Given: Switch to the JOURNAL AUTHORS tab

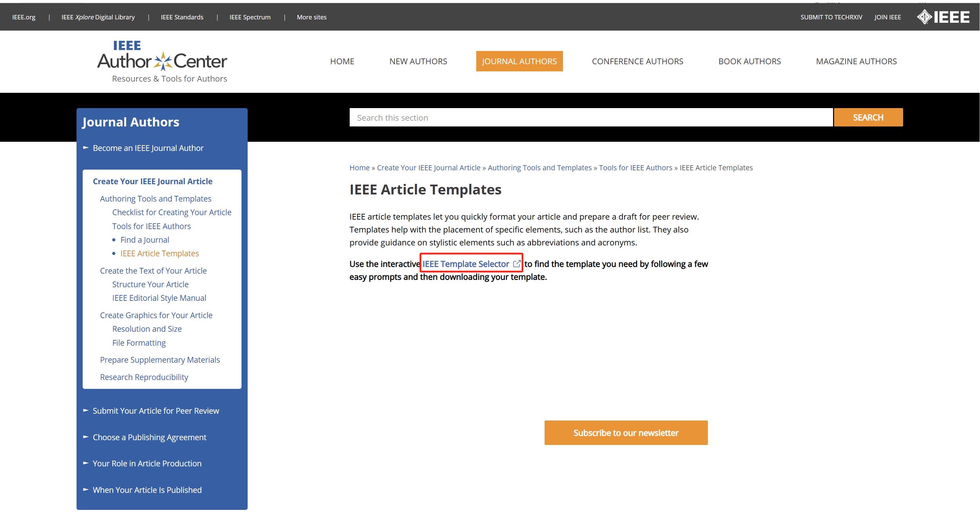Looking at the screenshot, I should 519,61.
